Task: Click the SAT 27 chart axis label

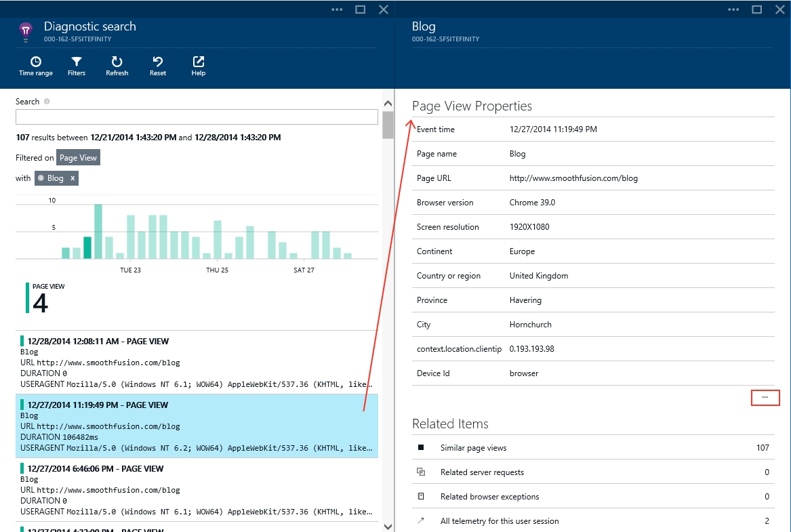Action: 304,270
